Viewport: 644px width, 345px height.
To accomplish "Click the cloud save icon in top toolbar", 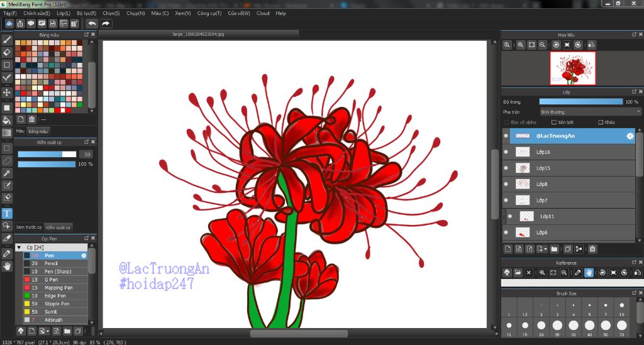I will 9,23.
